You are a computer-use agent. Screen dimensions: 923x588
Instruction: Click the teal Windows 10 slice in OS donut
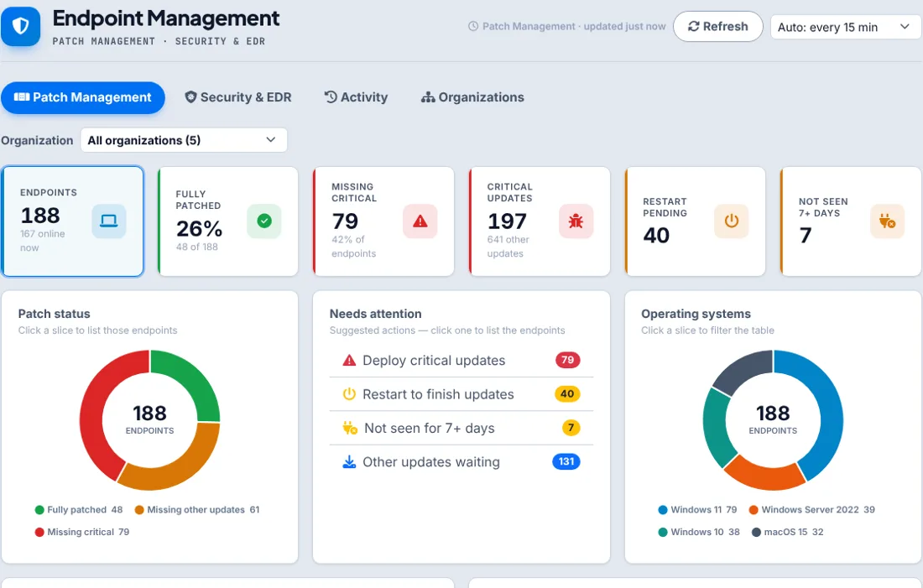coord(716,429)
